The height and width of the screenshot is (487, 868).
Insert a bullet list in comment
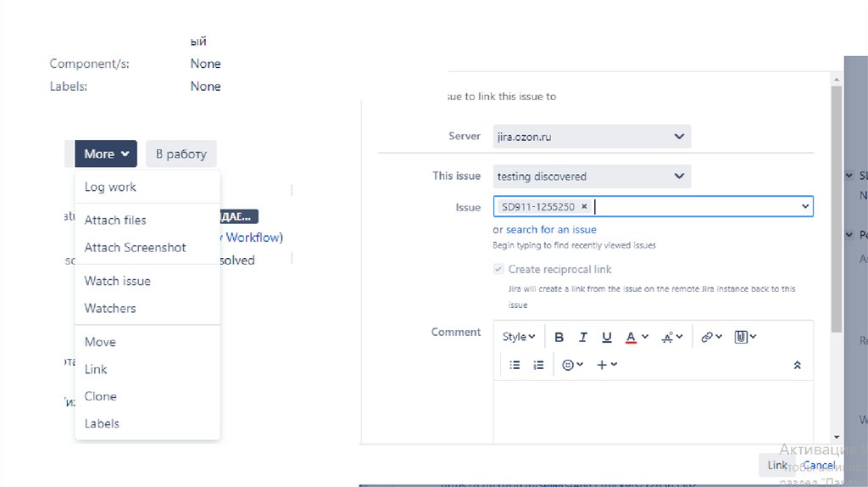[515, 365]
